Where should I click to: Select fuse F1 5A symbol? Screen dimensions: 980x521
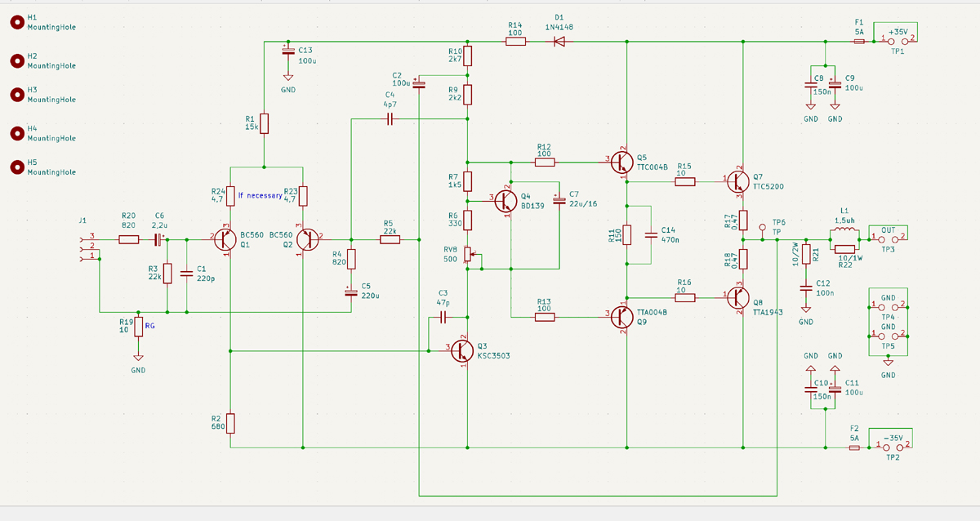(x=859, y=41)
